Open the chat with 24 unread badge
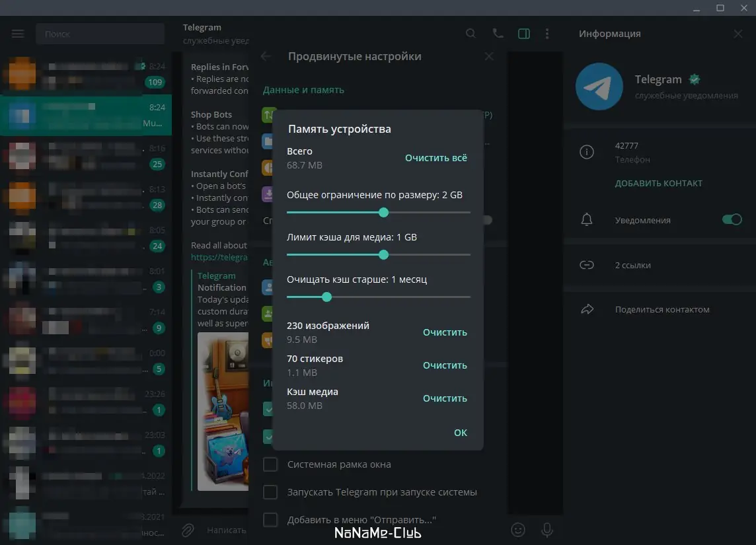The width and height of the screenshot is (756, 545). point(86,238)
